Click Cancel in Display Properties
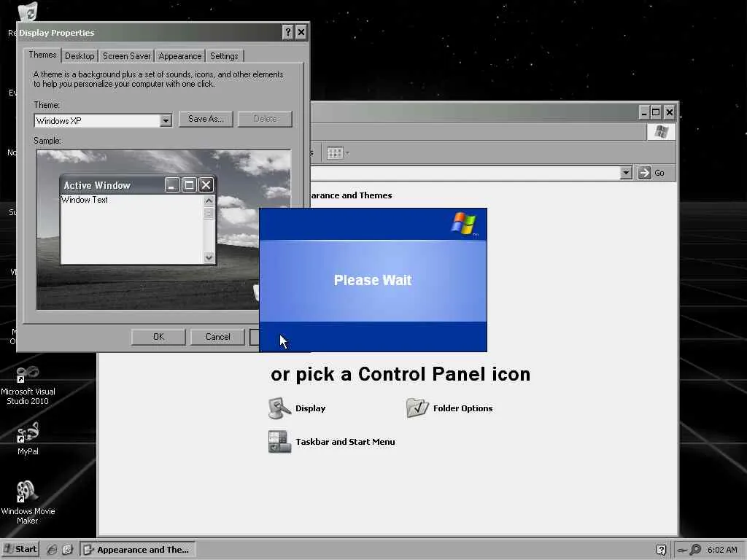 click(x=217, y=337)
